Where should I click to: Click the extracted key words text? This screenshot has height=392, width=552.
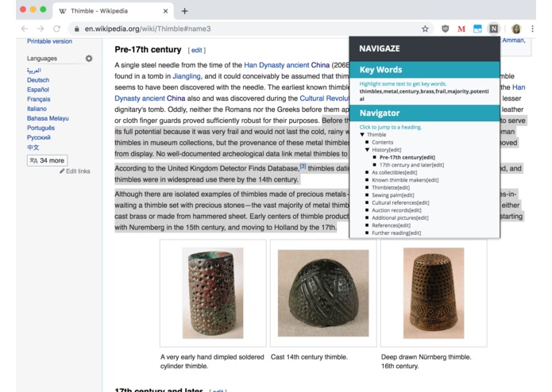424,95
